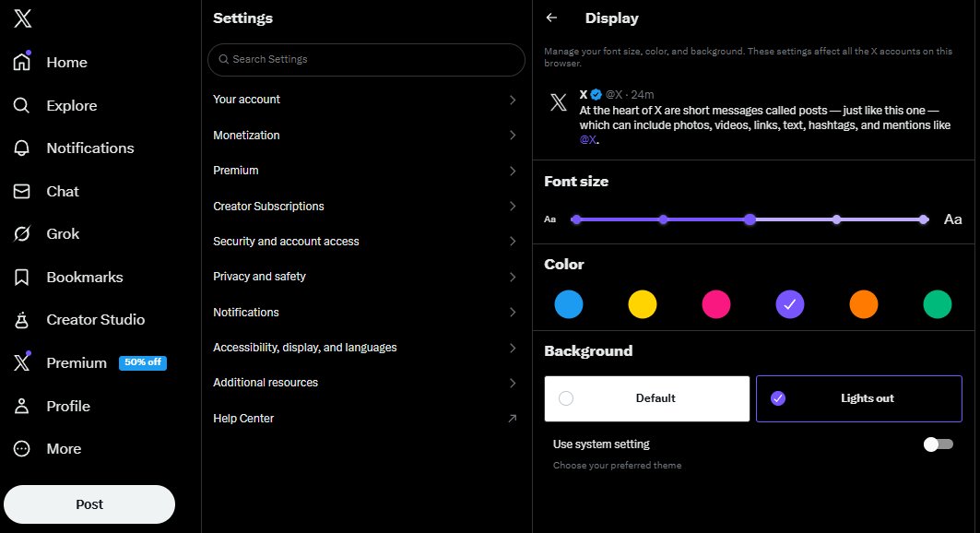980x533 pixels.
Task: Open the Home icon in the sidebar
Action: point(22,61)
